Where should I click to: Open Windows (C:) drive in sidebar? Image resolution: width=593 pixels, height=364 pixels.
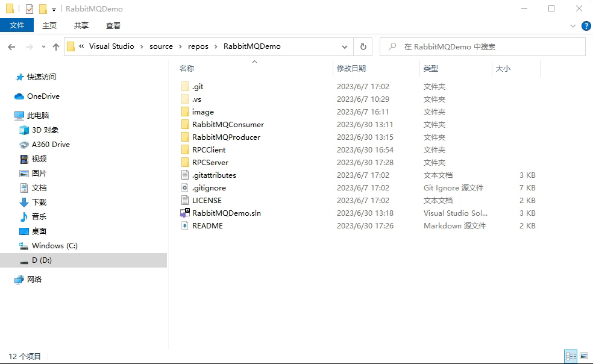tap(48, 246)
